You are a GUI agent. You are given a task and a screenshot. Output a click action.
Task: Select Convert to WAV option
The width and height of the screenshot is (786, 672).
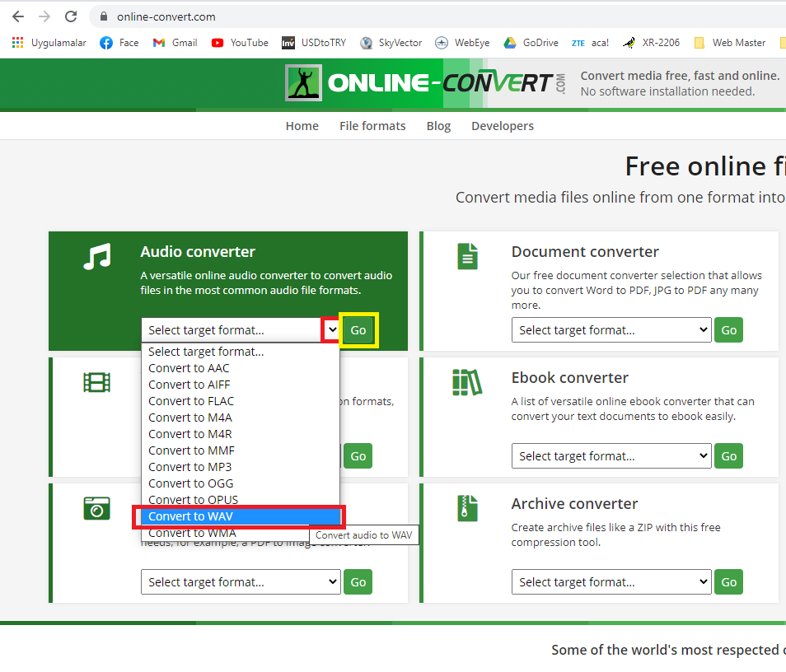239,516
